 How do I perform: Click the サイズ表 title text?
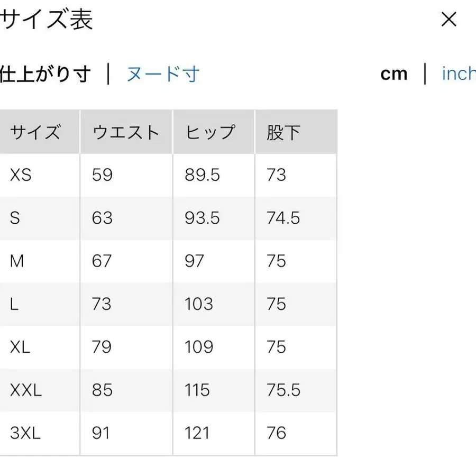[47, 20]
